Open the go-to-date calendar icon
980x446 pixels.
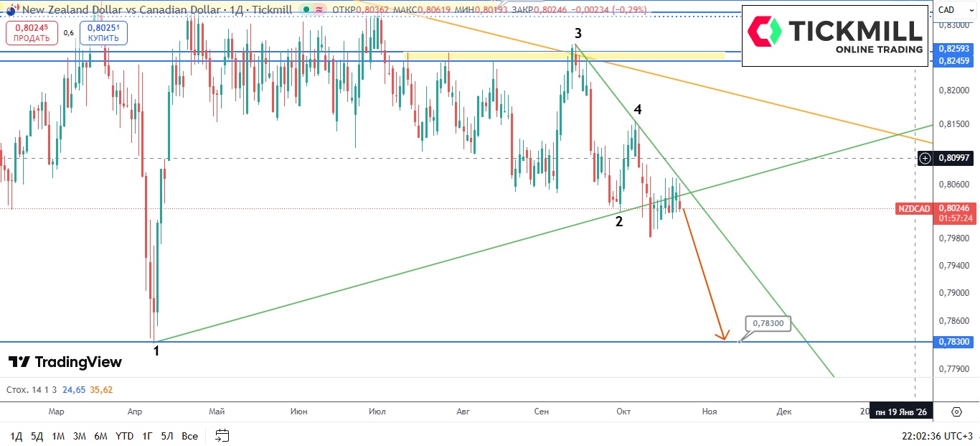click(x=222, y=435)
